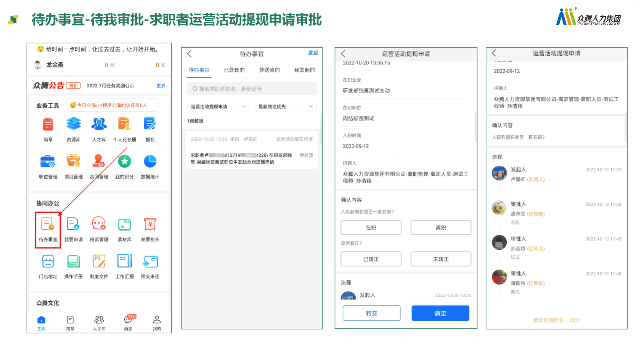Open the pending 提现申请 item card
The width and height of the screenshot is (644, 360).
[252, 150]
